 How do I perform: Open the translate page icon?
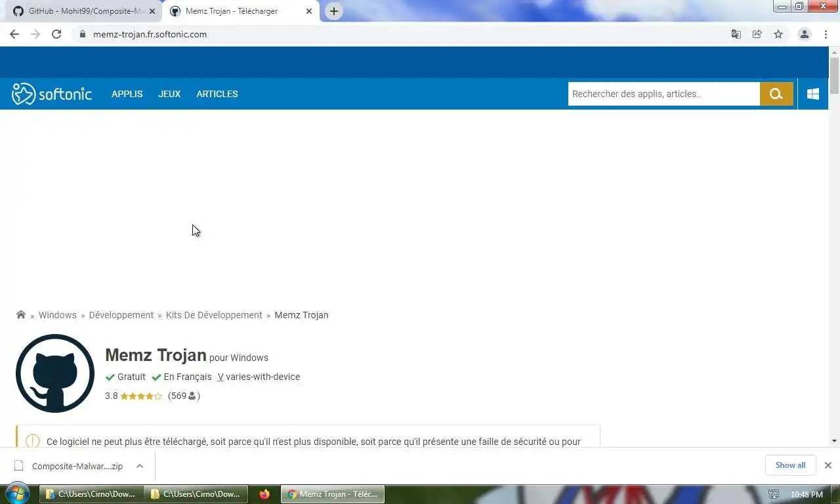pyautogui.click(x=736, y=34)
